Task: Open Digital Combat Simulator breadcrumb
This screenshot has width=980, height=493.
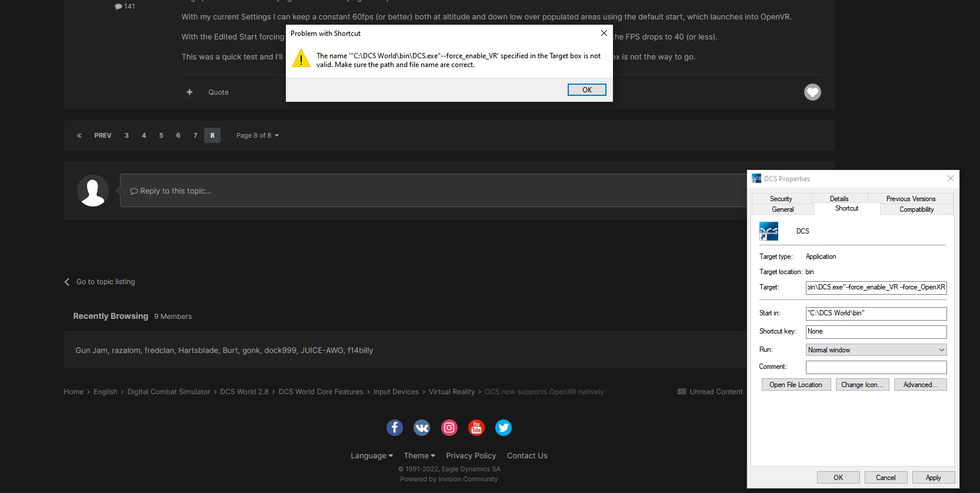Action: pyautogui.click(x=169, y=392)
